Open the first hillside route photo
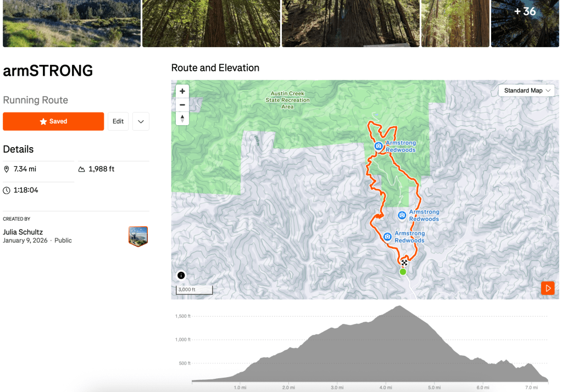Image resolution: width=562 pixels, height=392 pixels. pyautogui.click(x=71, y=23)
